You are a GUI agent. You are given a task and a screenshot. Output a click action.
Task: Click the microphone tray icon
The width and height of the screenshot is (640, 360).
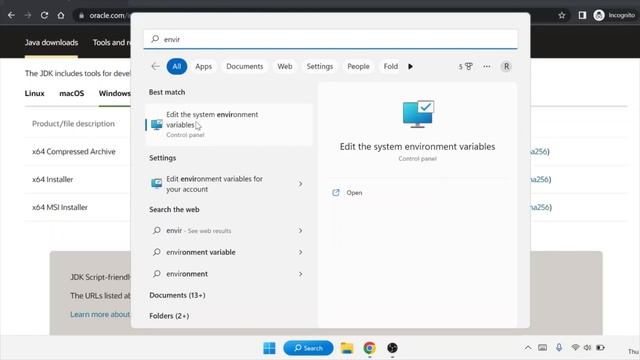tap(559, 348)
